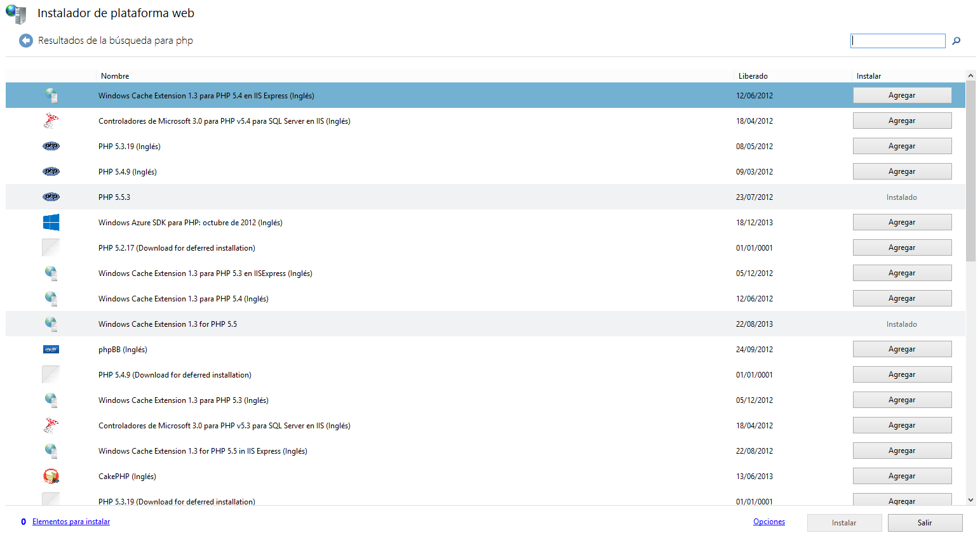Add Cache Extension PHP 5.3 en IISExpress

pos(902,273)
